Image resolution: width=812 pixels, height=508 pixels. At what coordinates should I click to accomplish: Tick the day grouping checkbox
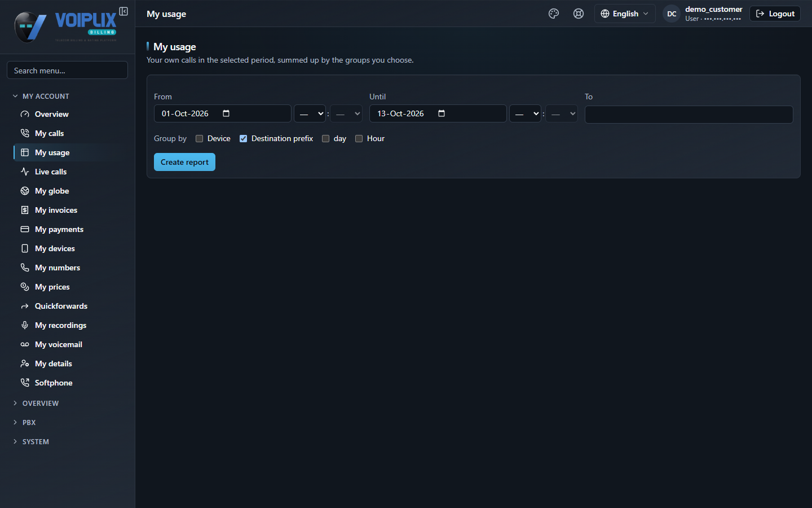click(x=325, y=139)
